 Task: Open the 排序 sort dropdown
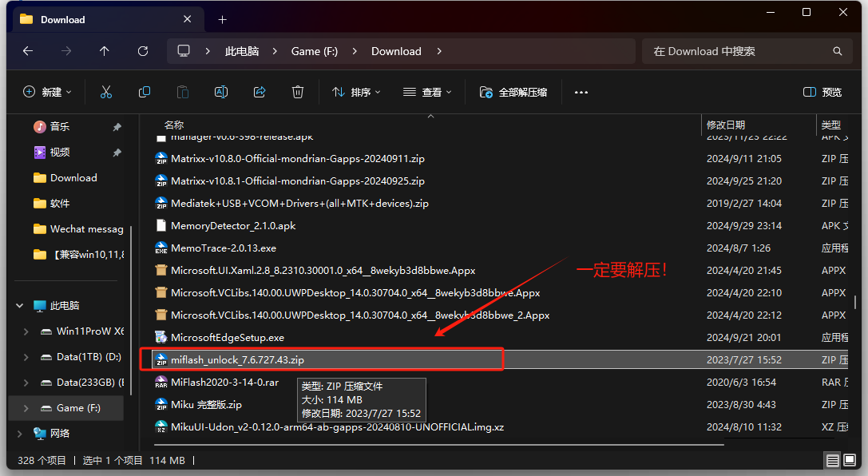356,92
